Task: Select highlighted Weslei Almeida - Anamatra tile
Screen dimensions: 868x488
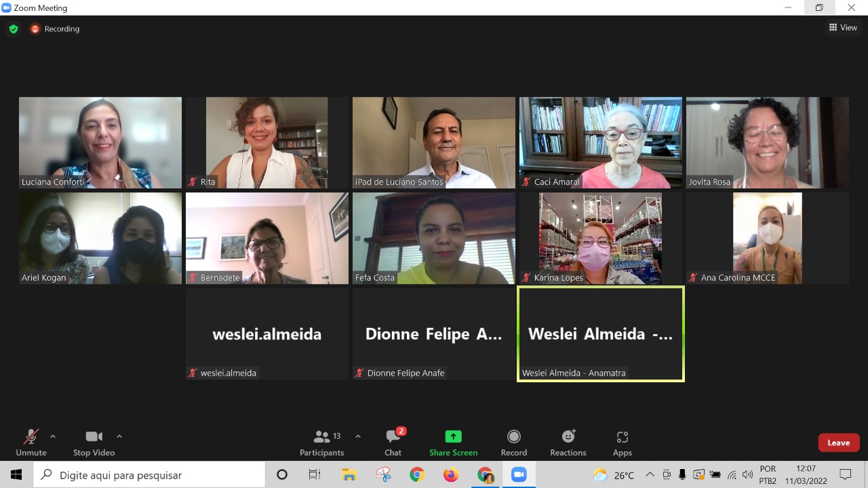Action: [x=601, y=333]
